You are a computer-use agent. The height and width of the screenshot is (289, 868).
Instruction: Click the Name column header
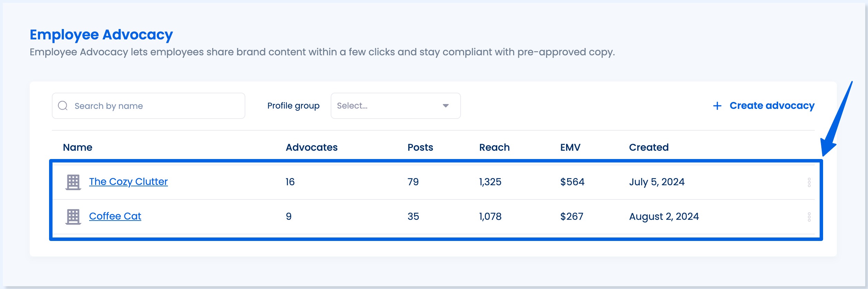pos(78,147)
